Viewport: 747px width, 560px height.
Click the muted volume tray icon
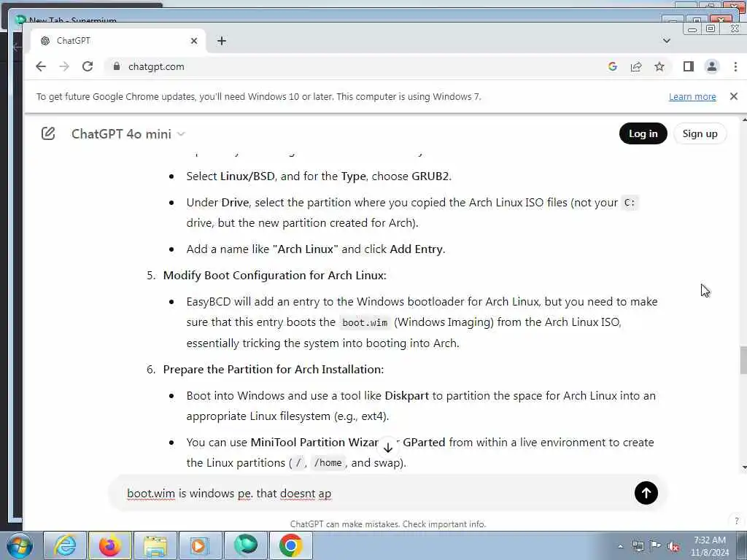click(673, 546)
